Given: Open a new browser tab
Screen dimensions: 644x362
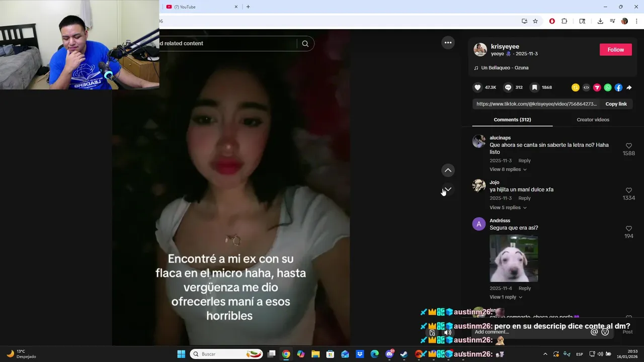Looking at the screenshot, I should [248, 7].
